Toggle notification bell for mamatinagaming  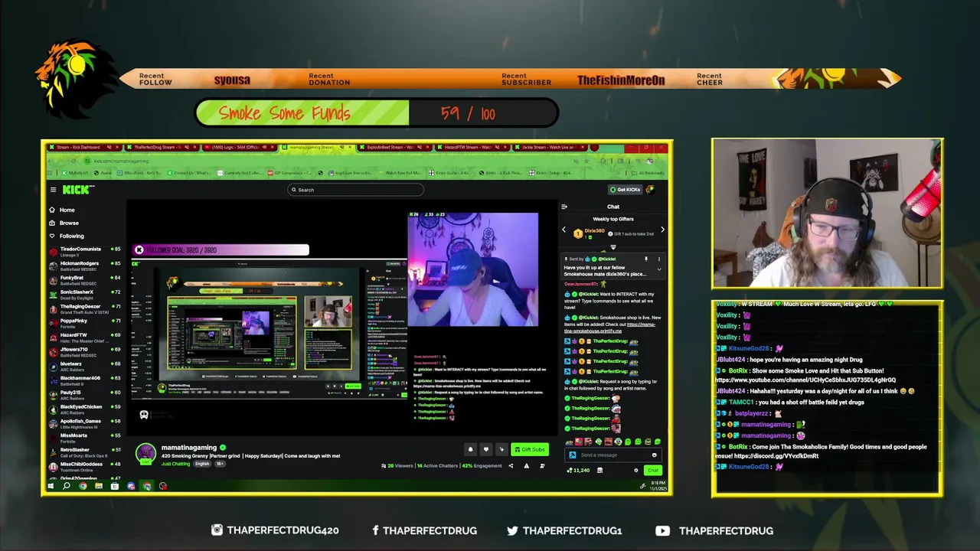pyautogui.click(x=470, y=449)
